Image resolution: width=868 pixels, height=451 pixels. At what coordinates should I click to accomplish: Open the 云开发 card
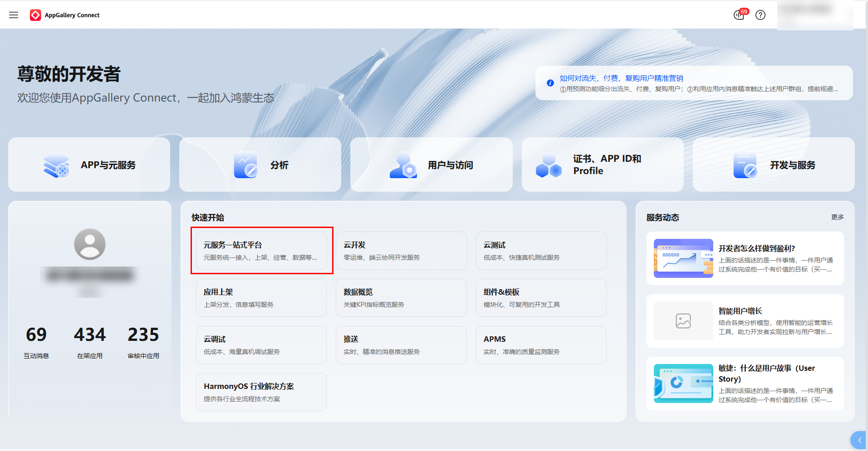[401, 251]
